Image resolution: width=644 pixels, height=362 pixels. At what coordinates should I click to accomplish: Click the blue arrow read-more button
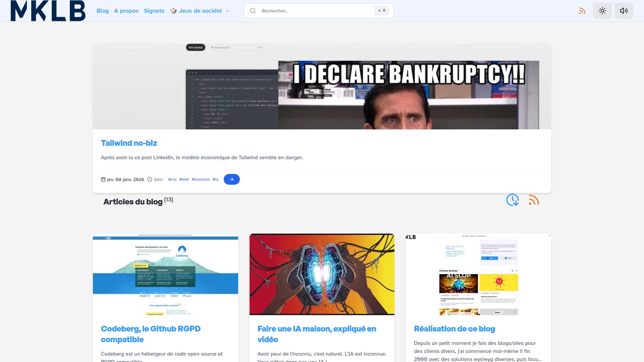coord(231,179)
